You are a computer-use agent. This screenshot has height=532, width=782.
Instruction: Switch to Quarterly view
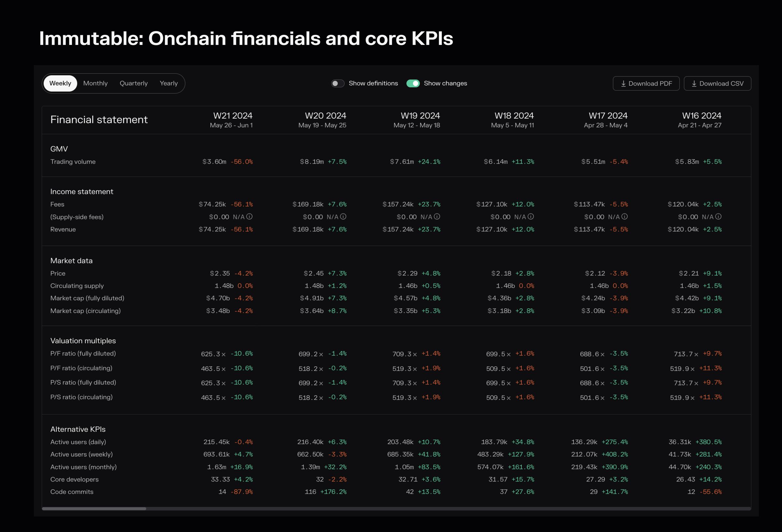pyautogui.click(x=134, y=83)
